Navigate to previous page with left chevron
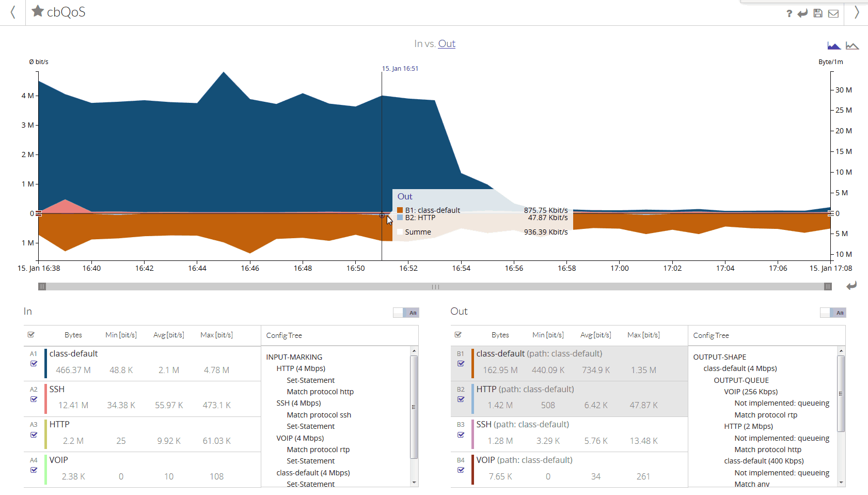The image size is (868, 495). [x=13, y=12]
